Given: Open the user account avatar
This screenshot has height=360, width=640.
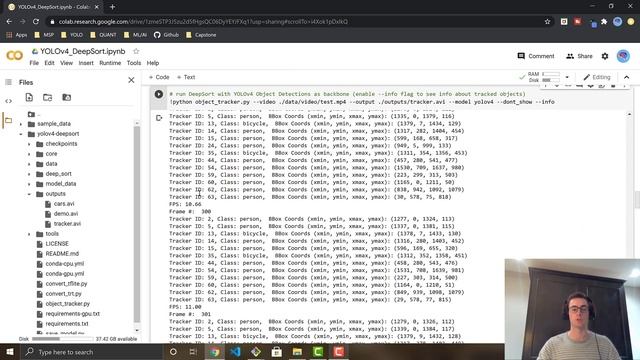Looking at the screenshot, I should click(623, 56).
